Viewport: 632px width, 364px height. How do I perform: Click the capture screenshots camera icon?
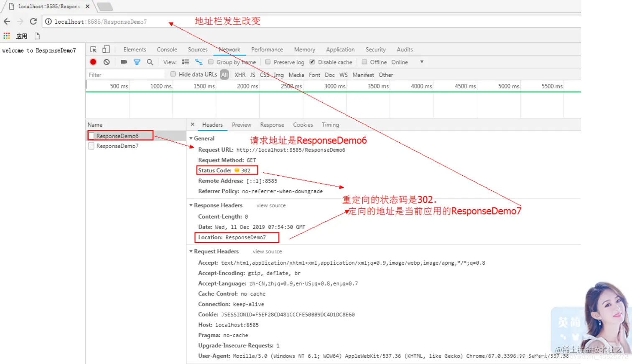(x=124, y=62)
